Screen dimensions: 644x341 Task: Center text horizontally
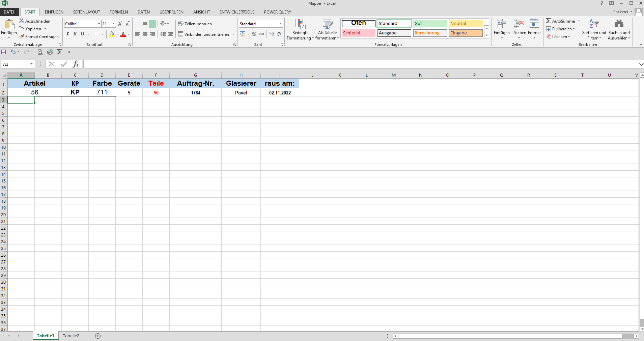click(145, 34)
